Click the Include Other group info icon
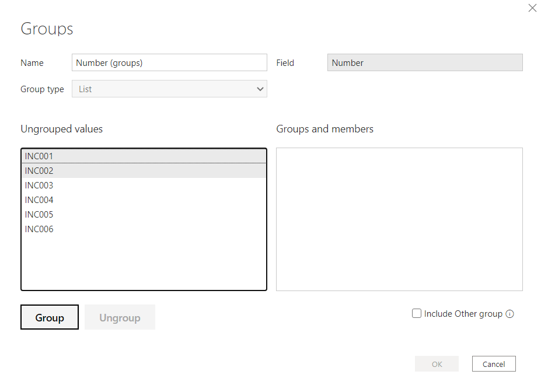 pos(511,313)
